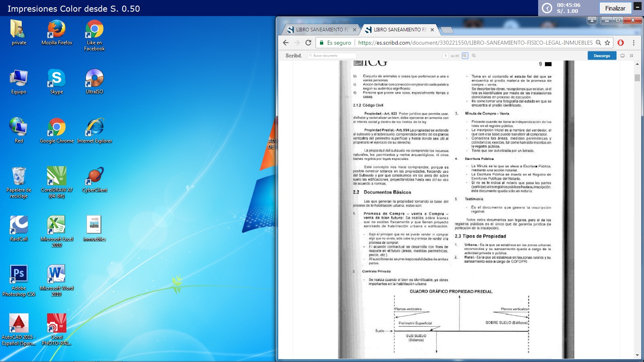Screen dimensions: 644x362
Task: Click the blue Descarga button
Action: point(602,56)
